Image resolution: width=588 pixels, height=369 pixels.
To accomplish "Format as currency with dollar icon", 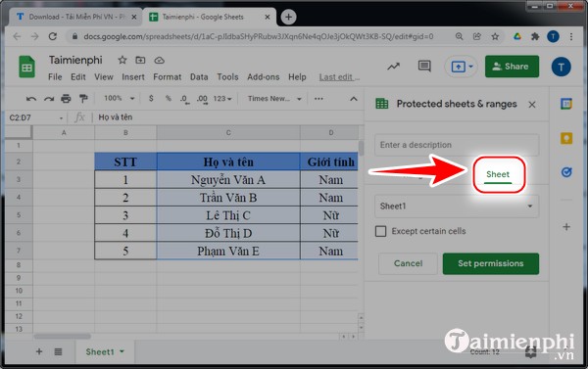I will coord(151,99).
